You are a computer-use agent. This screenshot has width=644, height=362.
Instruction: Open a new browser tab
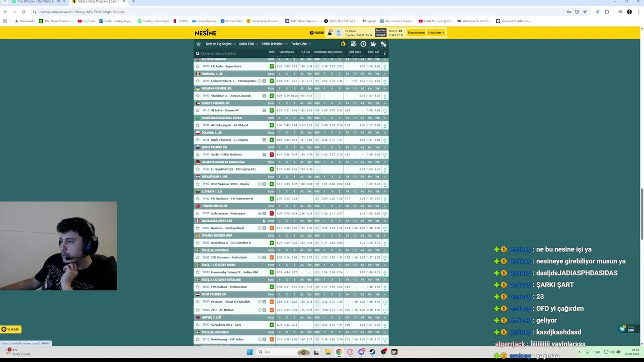(133, 2)
